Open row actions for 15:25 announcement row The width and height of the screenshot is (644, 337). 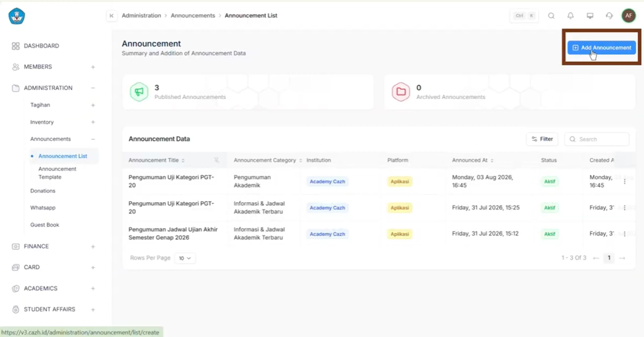tap(625, 208)
